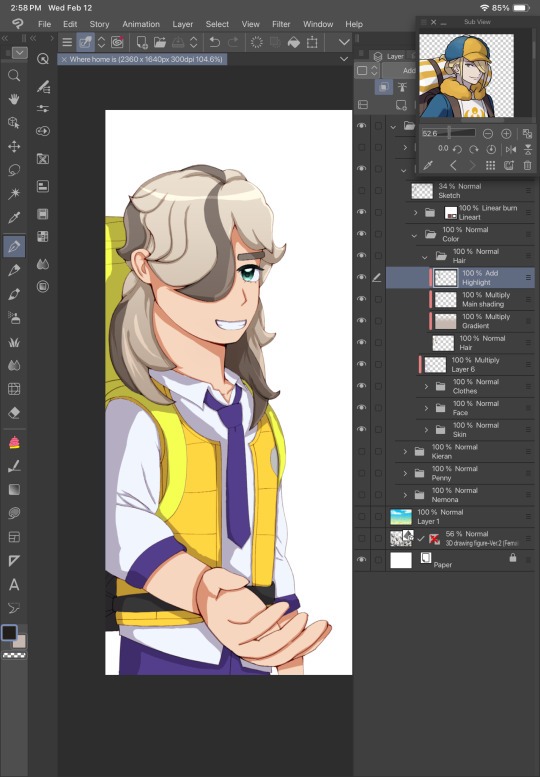
Task: Collapse the Color folder
Action: click(414, 234)
